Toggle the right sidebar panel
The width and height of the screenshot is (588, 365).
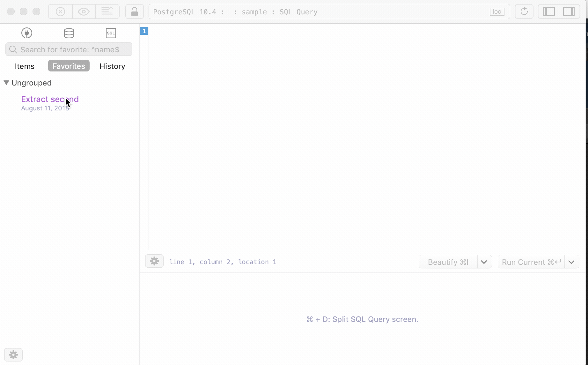[569, 12]
